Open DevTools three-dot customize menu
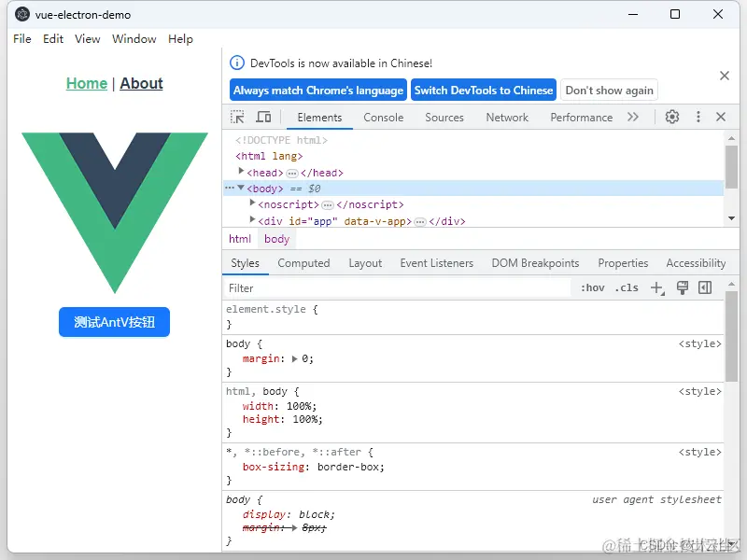The image size is (747, 560). [x=698, y=118]
